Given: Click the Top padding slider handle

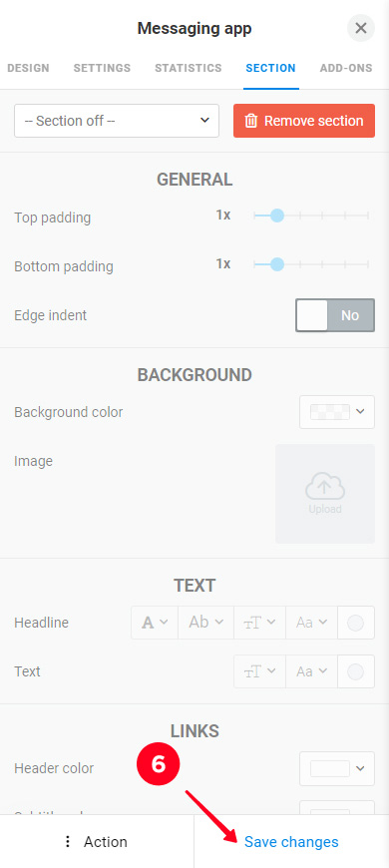Looking at the screenshot, I should point(277,216).
